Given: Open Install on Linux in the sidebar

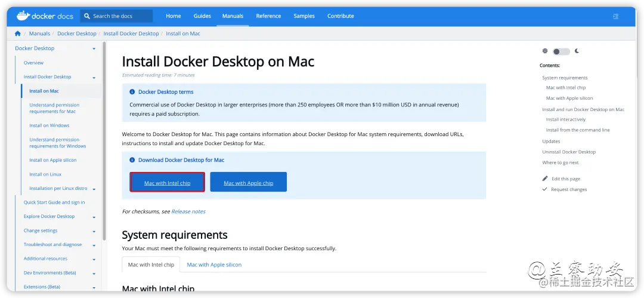Looking at the screenshot, I should [x=45, y=174].
